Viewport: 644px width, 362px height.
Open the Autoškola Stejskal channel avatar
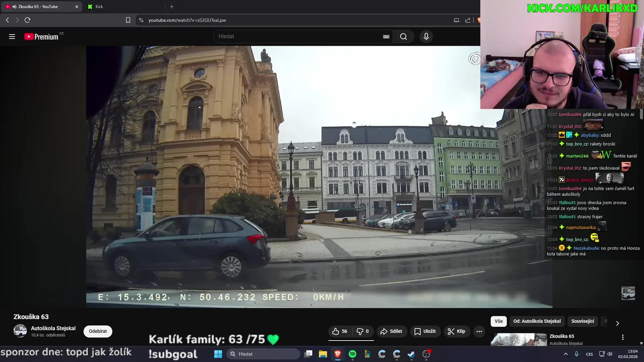click(x=20, y=331)
